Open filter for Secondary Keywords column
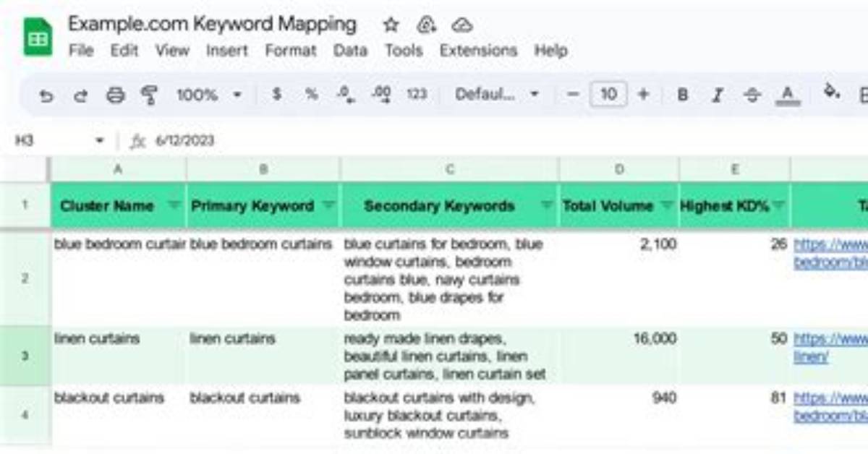The height and width of the screenshot is (454, 868). (x=547, y=205)
